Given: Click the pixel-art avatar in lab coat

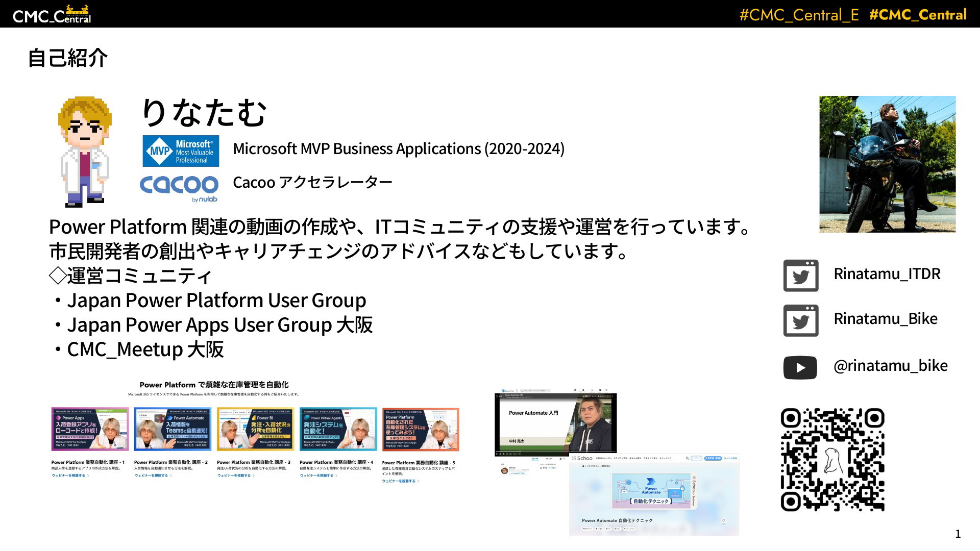Looking at the screenshot, I should (x=85, y=152).
